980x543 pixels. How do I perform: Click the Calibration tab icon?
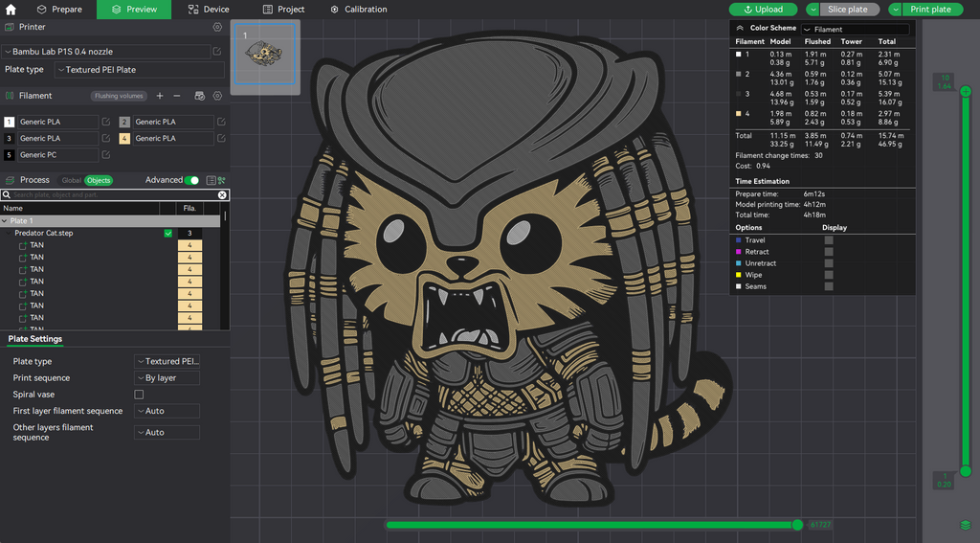(x=334, y=10)
